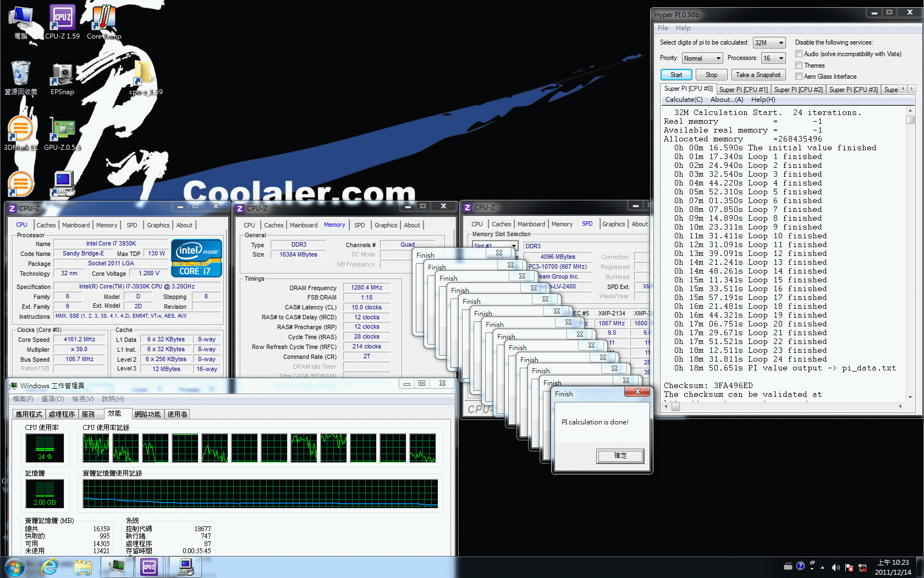Click Hyper PI output horizontal scrollbar thumb
Image resolution: width=924 pixels, height=578 pixels.
point(675,407)
